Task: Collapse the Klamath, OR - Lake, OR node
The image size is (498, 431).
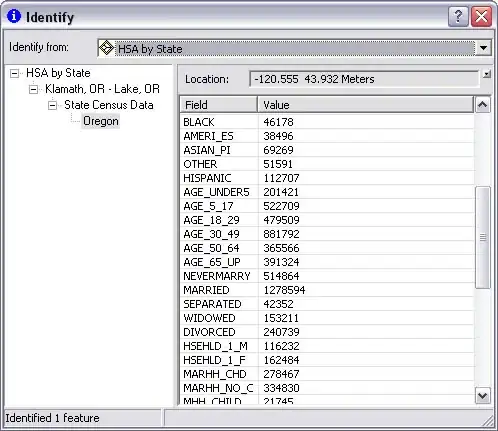Action: (x=33, y=89)
